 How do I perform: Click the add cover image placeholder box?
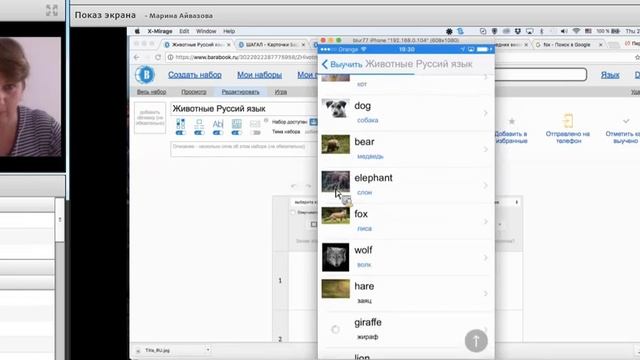[x=150, y=118]
